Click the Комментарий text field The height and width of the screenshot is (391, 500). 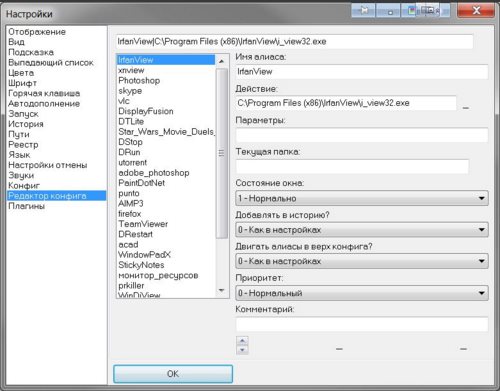pos(362,324)
